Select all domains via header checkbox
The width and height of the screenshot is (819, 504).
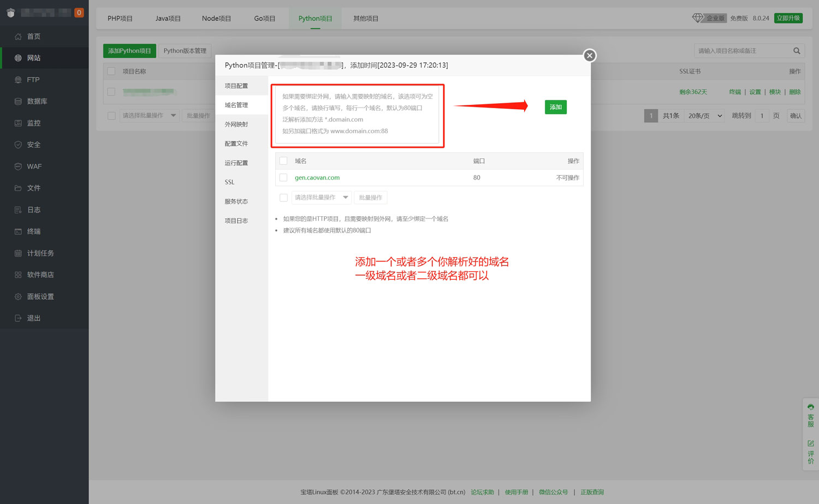[283, 161]
